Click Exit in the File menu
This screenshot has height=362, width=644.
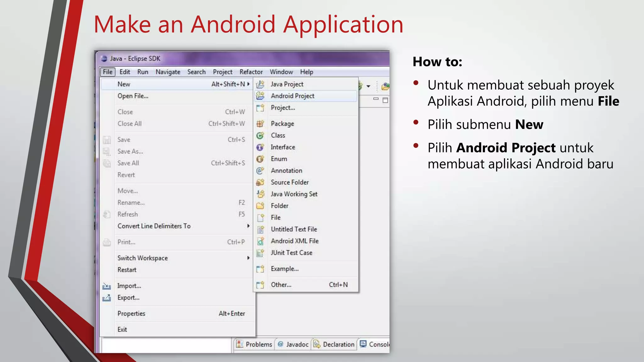point(122,329)
